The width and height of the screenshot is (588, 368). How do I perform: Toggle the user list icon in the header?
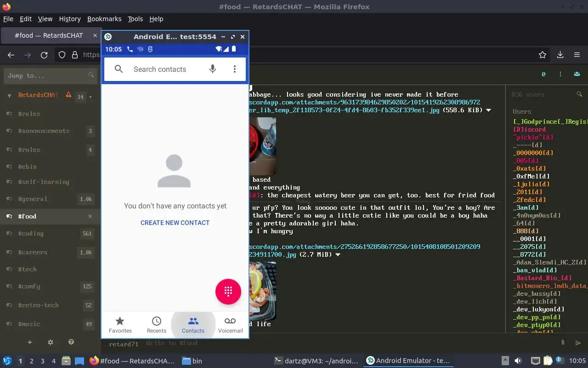tap(577, 74)
